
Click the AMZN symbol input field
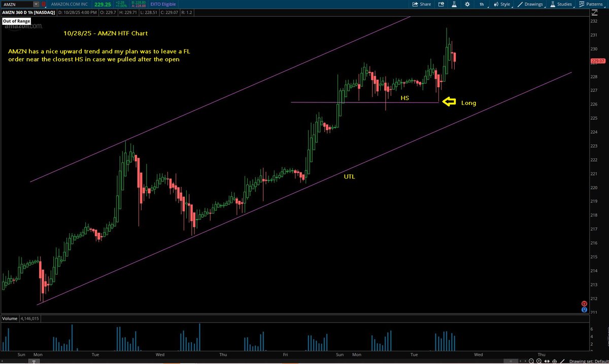(16, 4)
